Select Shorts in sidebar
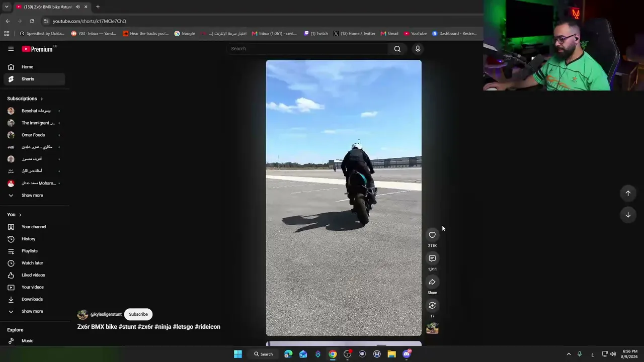The image size is (644, 362). click(x=34, y=79)
